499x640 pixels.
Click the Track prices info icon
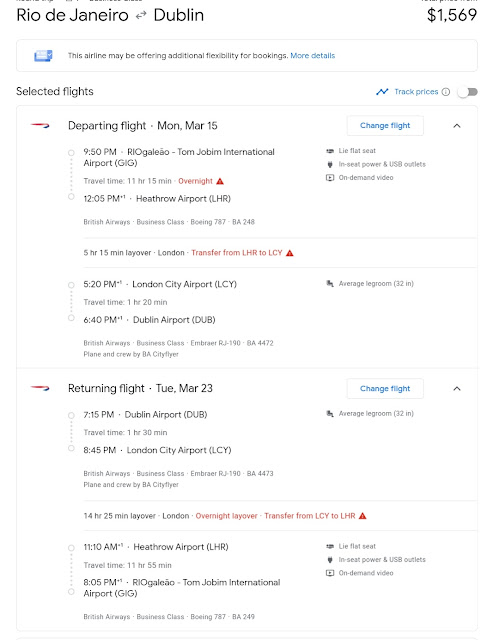tap(446, 92)
